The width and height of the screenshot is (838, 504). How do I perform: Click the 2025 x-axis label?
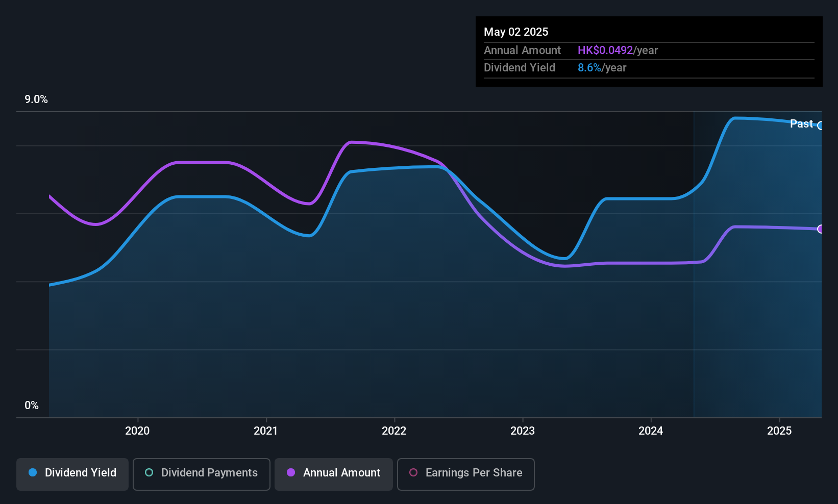[779, 431]
